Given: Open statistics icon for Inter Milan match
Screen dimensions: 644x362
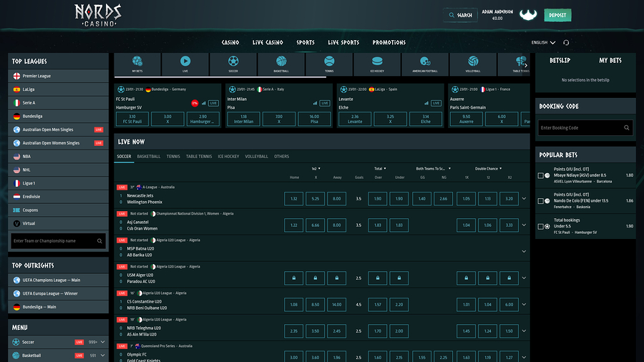Looking at the screenshot, I should click(x=315, y=103).
